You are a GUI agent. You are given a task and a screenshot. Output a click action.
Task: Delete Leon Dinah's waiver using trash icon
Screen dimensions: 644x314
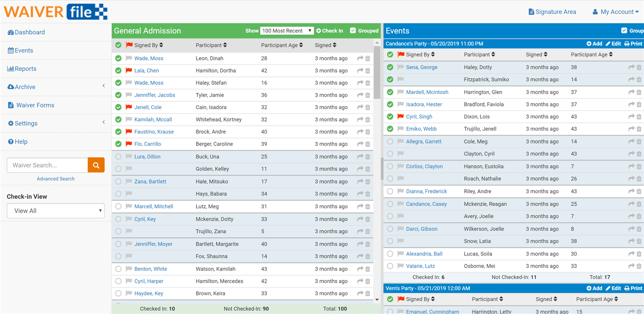(x=367, y=58)
